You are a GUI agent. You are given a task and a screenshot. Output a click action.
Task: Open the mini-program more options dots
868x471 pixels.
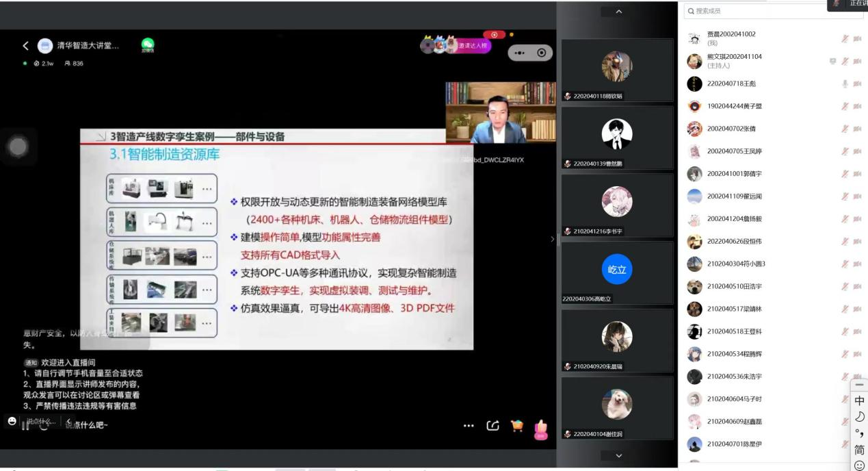coord(519,53)
